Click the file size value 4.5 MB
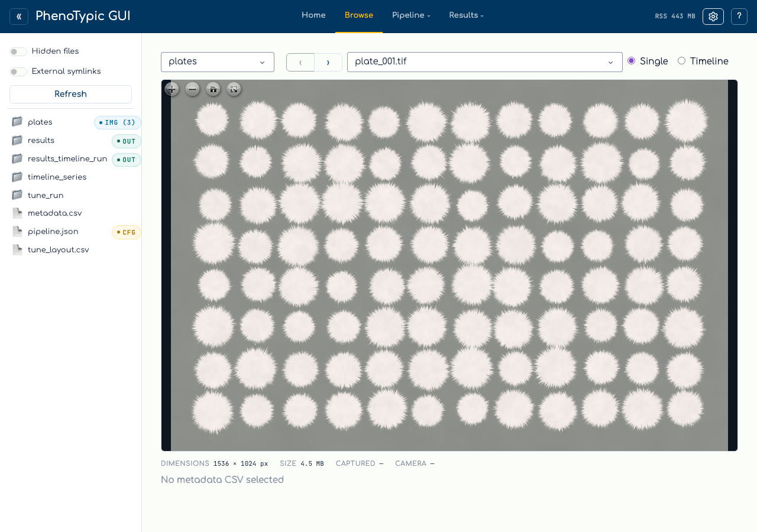The image size is (757, 532). coord(312,464)
